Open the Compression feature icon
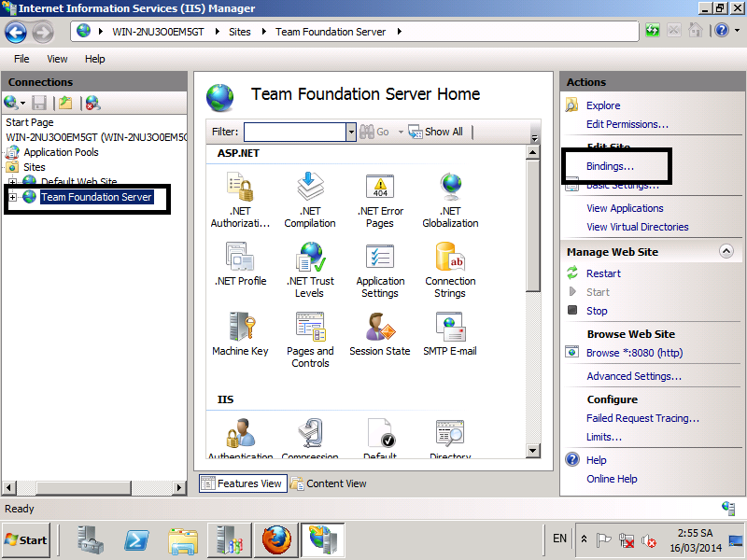This screenshot has height=560, width=747. pos(310,438)
